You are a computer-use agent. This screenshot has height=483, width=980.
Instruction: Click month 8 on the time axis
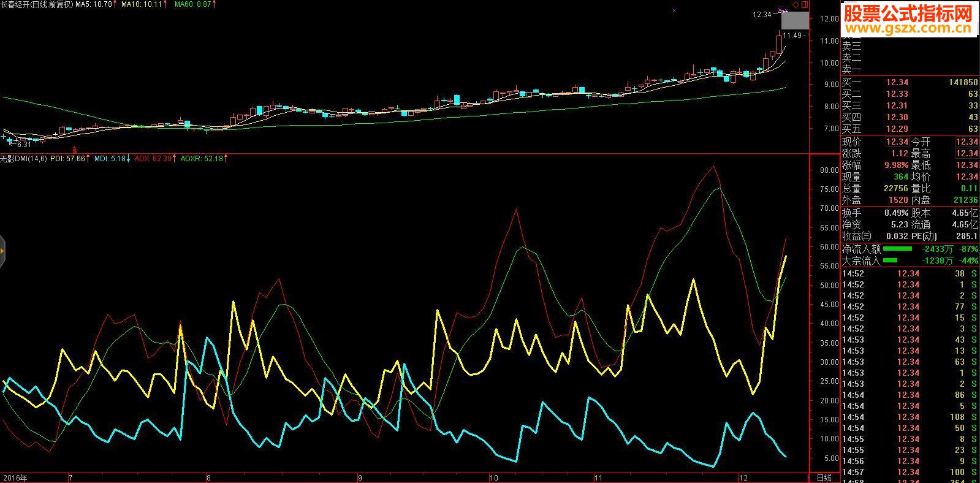point(209,477)
